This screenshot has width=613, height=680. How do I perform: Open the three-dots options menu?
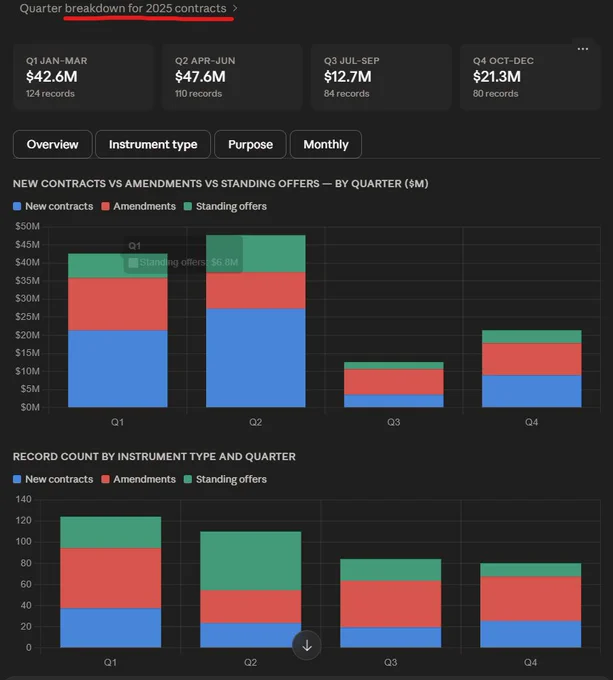click(x=583, y=49)
